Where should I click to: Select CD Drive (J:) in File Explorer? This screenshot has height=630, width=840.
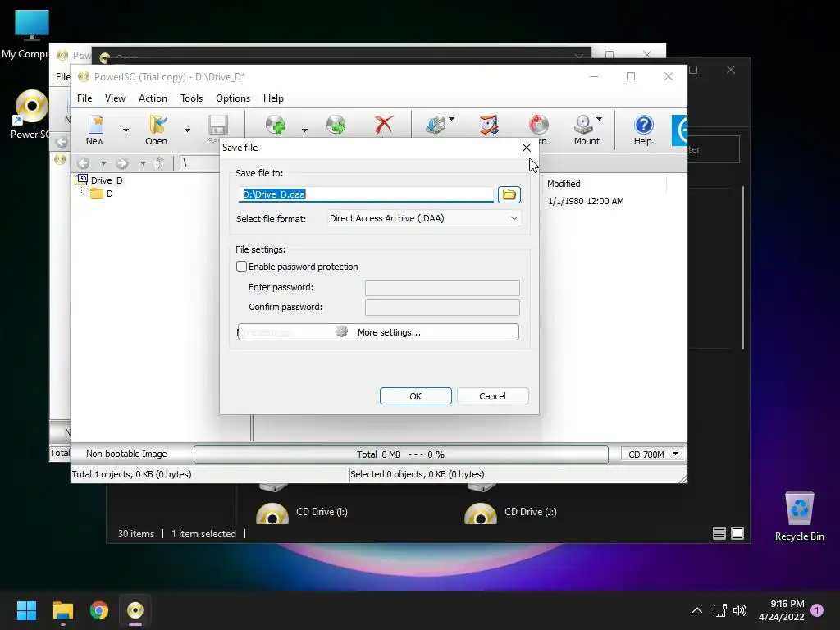tap(511, 512)
